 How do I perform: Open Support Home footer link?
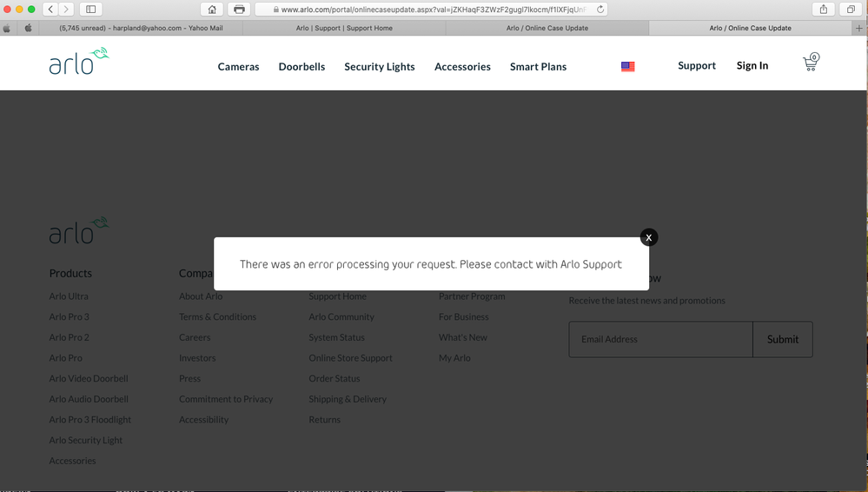[x=338, y=296]
